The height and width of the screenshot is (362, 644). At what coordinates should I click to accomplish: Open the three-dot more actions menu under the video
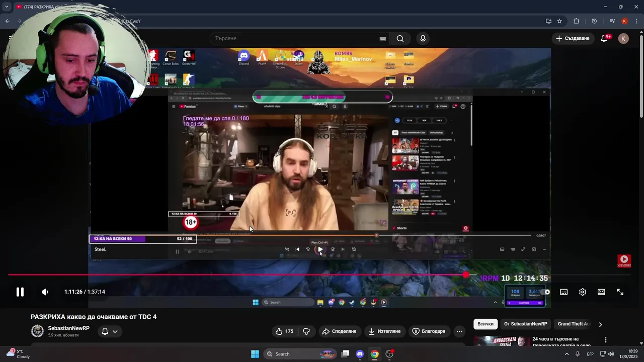point(459,331)
